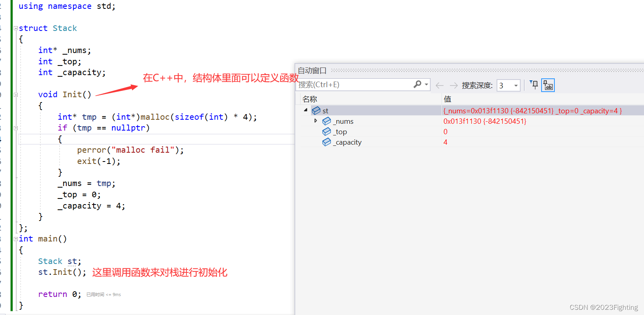This screenshot has width=644, height=315.
Task: Click the search magnifier icon in Autos window
Action: click(x=417, y=84)
